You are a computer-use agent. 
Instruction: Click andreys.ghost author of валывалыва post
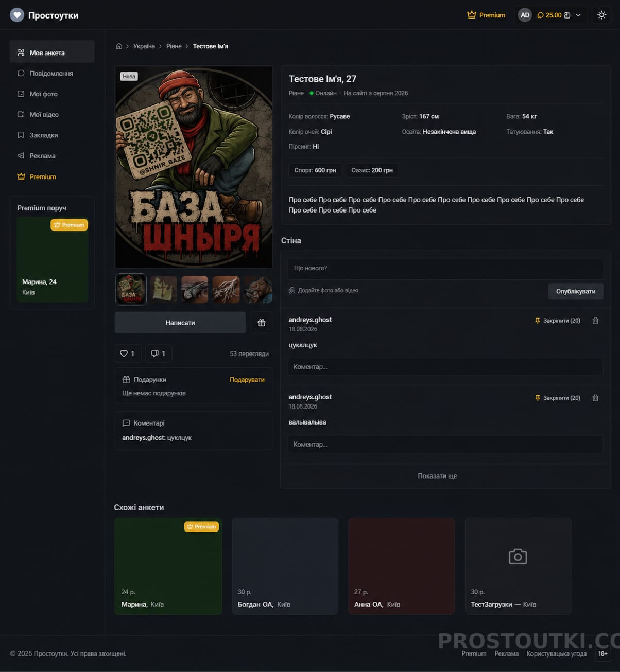point(310,397)
